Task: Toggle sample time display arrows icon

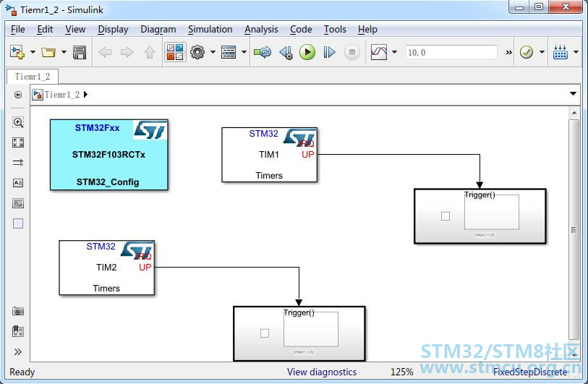Action: pos(18,163)
